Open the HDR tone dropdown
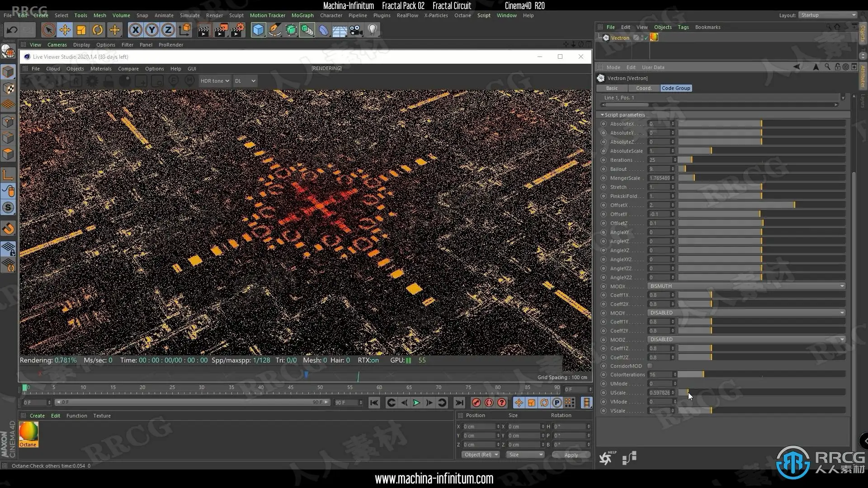 [x=215, y=81]
